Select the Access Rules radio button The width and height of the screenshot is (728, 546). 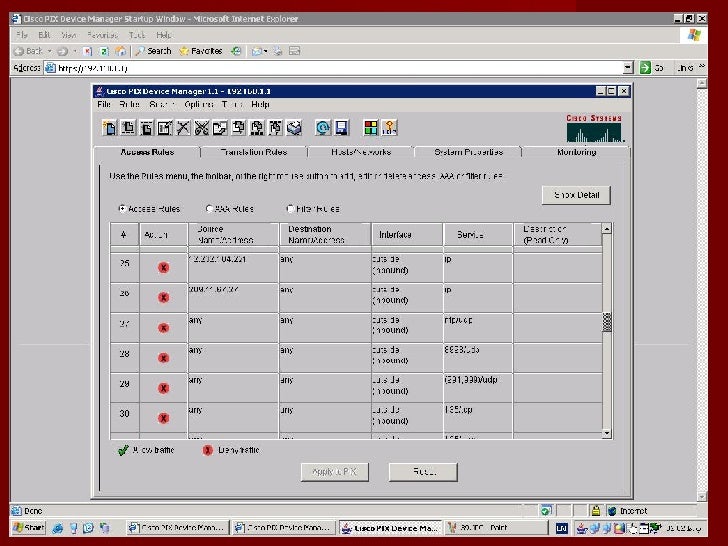click(x=123, y=208)
